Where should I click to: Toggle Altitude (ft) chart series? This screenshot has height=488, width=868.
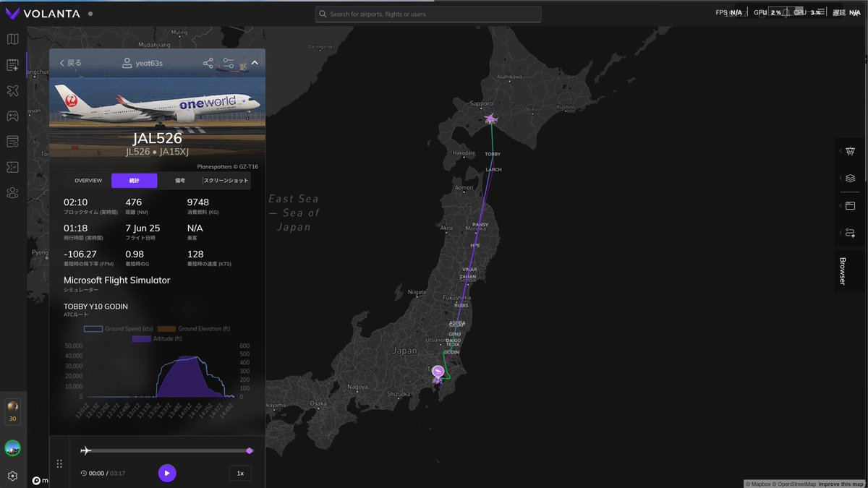coord(157,338)
